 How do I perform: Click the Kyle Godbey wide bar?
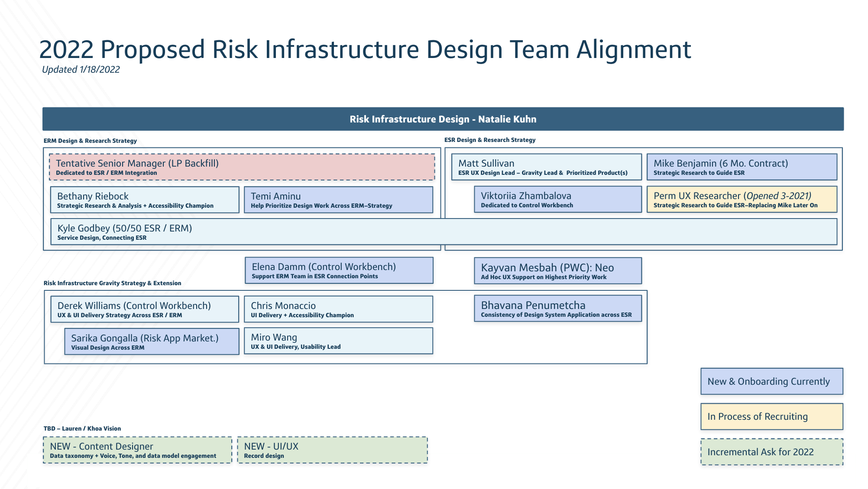(444, 232)
